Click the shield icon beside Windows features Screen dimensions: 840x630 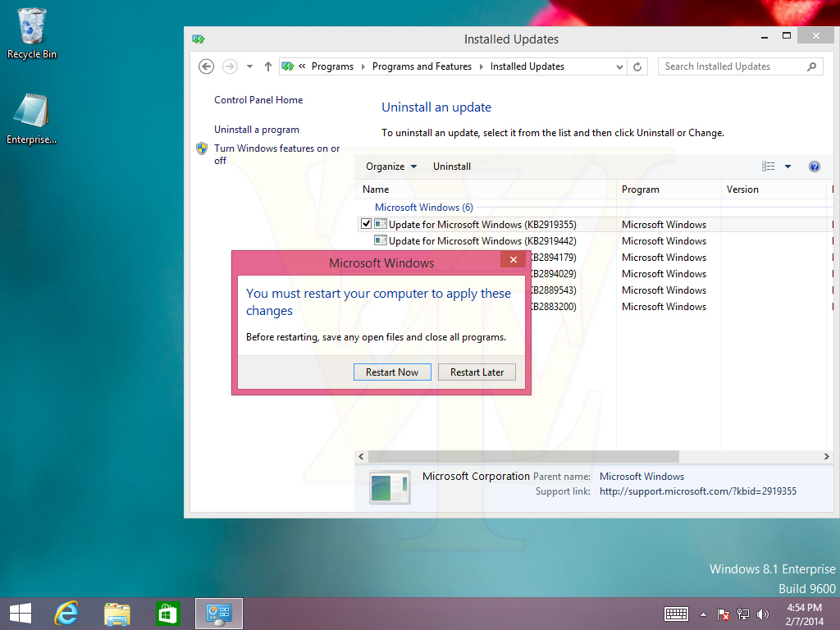202,148
